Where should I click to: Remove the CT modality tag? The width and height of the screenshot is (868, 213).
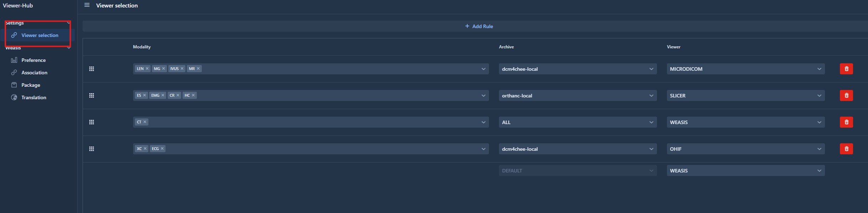pos(145,122)
